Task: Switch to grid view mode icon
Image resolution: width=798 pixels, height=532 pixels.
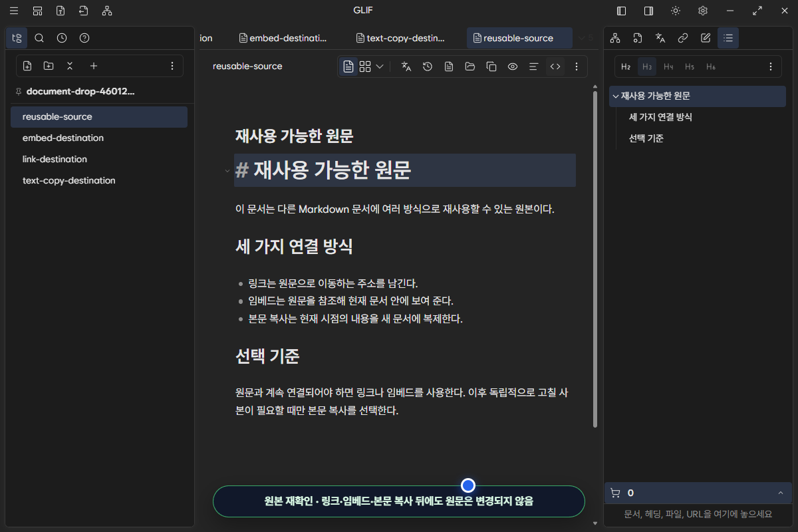Action: coord(365,66)
